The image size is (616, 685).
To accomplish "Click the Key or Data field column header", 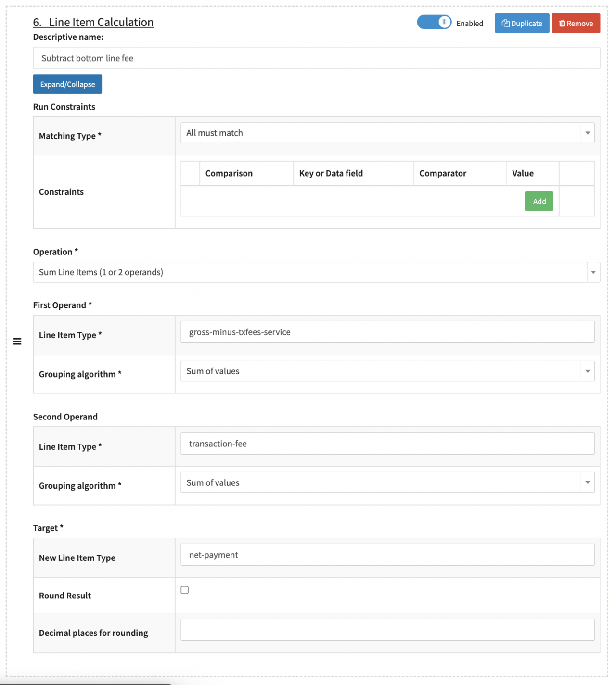I will coord(331,174).
